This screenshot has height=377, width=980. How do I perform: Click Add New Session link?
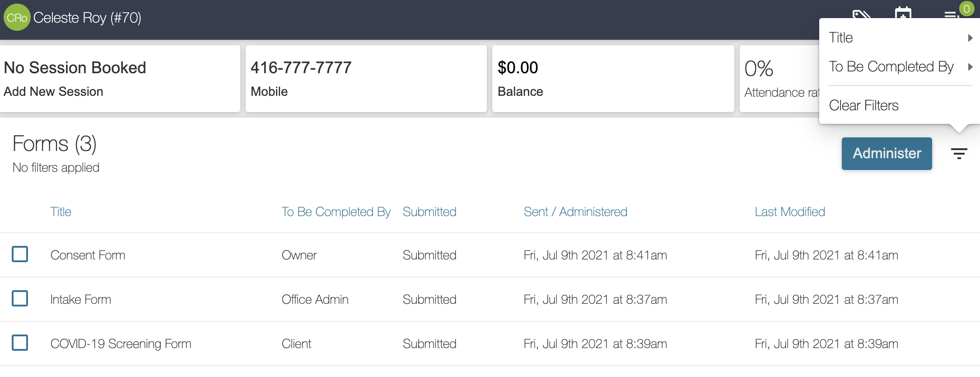point(54,91)
